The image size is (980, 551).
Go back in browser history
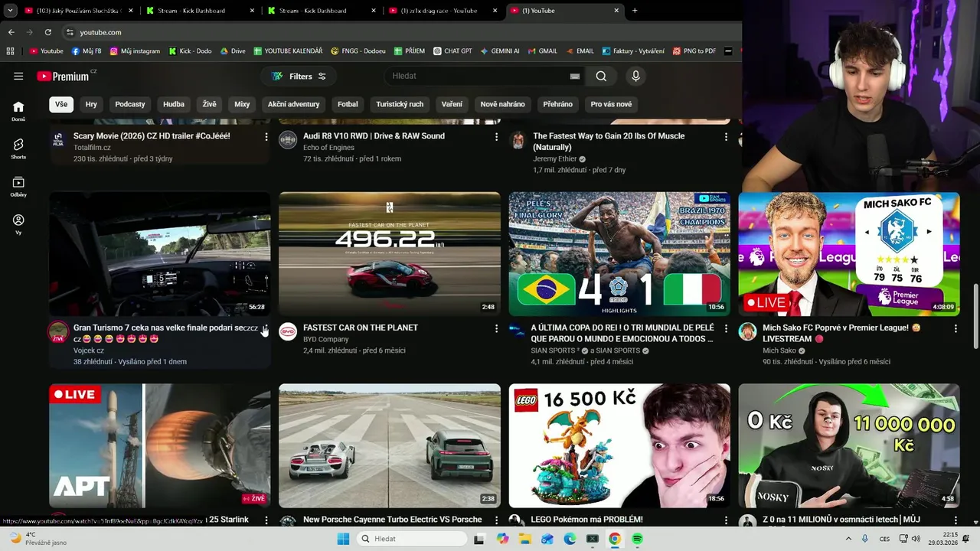11,32
